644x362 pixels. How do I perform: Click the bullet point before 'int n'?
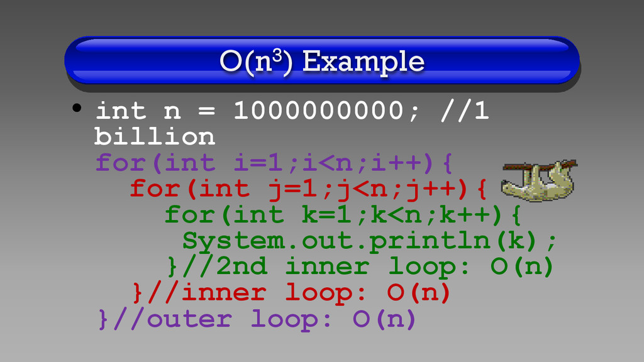[x=77, y=108]
